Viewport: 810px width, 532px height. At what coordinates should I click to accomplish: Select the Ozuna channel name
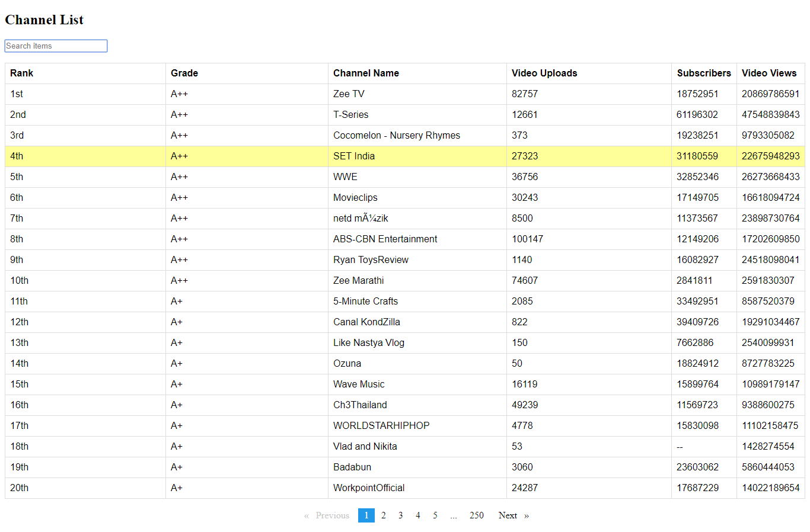click(347, 364)
